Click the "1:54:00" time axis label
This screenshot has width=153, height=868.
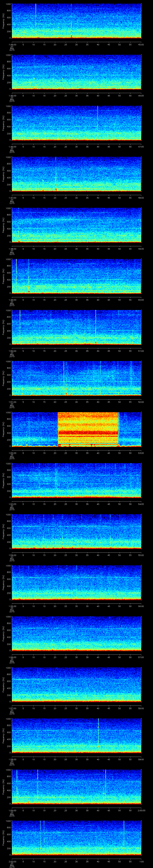tap(12, 555)
